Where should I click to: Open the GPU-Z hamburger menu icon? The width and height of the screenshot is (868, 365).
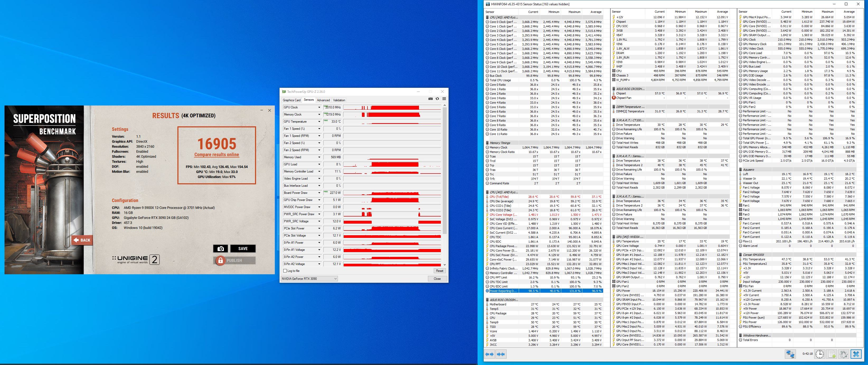(x=444, y=99)
